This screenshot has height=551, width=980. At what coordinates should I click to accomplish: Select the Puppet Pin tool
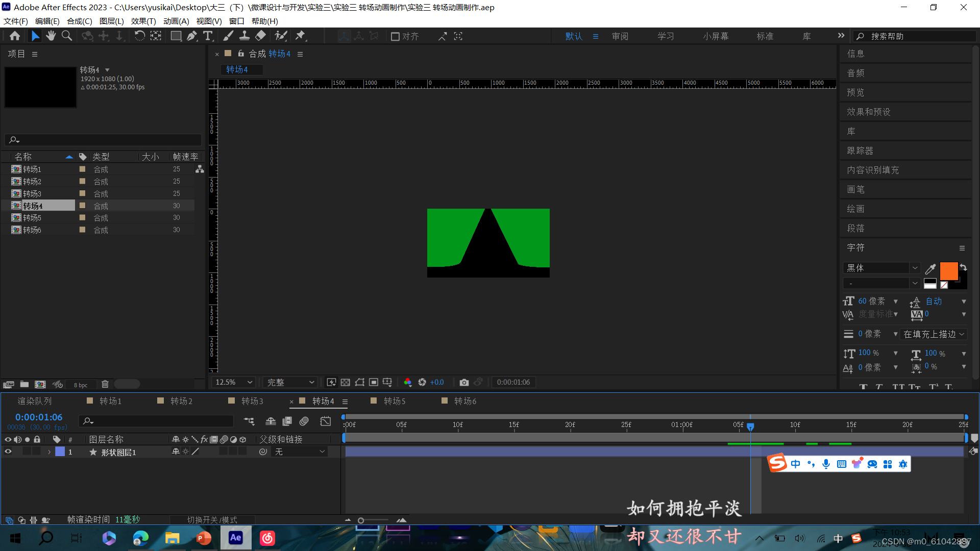pos(300,36)
